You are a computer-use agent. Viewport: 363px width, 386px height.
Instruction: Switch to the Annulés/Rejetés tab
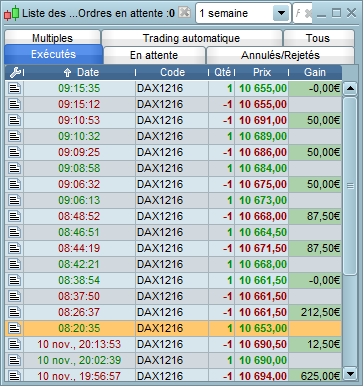(x=280, y=55)
